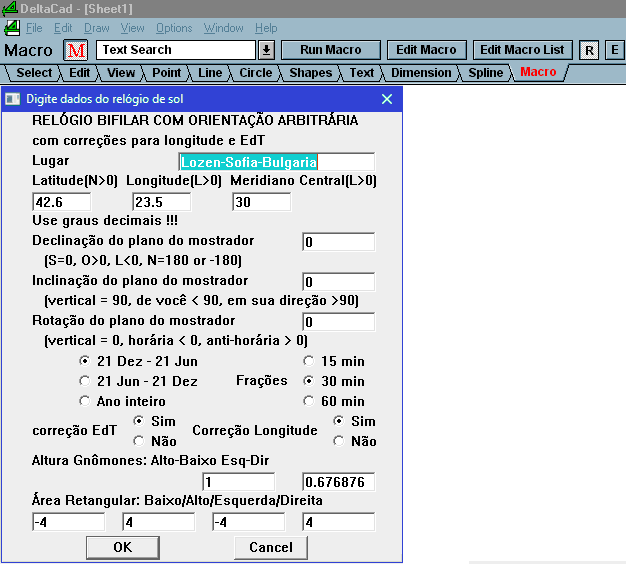The image size is (626, 564).
Task: Click the R button in toolbar
Action: click(x=589, y=50)
